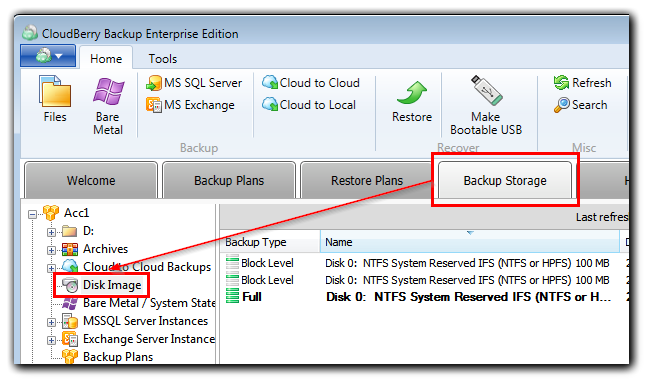Click the green Restore arrow icon
The width and height of the screenshot is (651, 386).
[412, 93]
